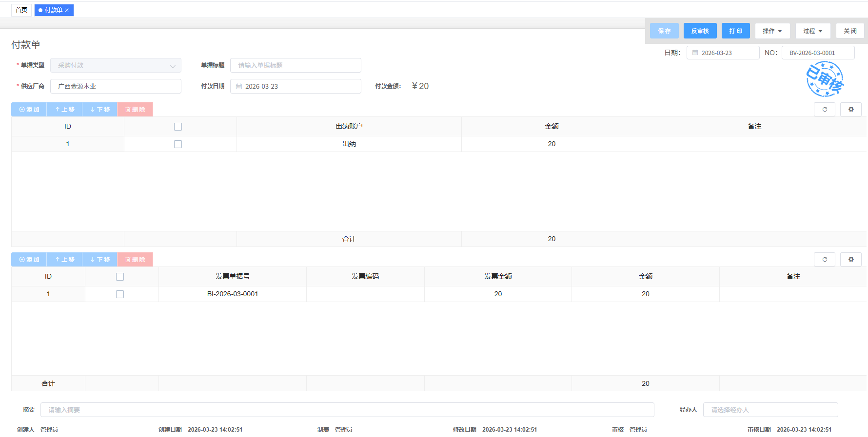Check the row 1 checkbox for 出纳

point(178,144)
